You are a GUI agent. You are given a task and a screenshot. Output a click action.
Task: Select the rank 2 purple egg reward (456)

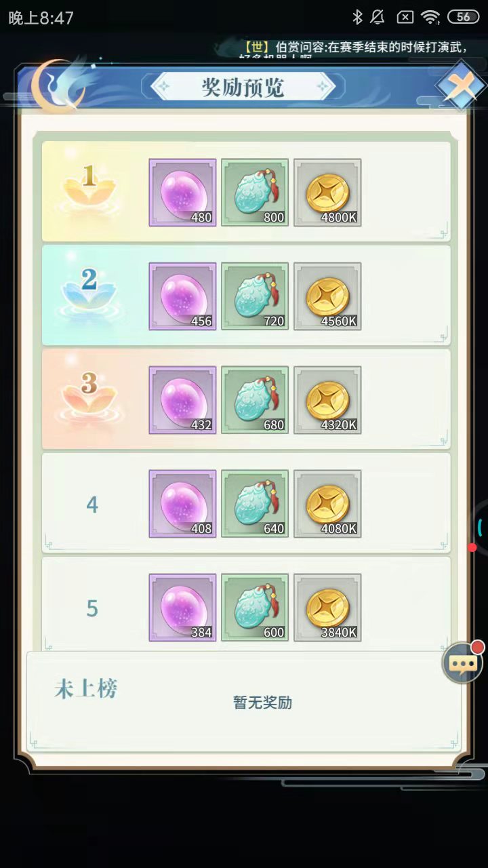coord(182,296)
